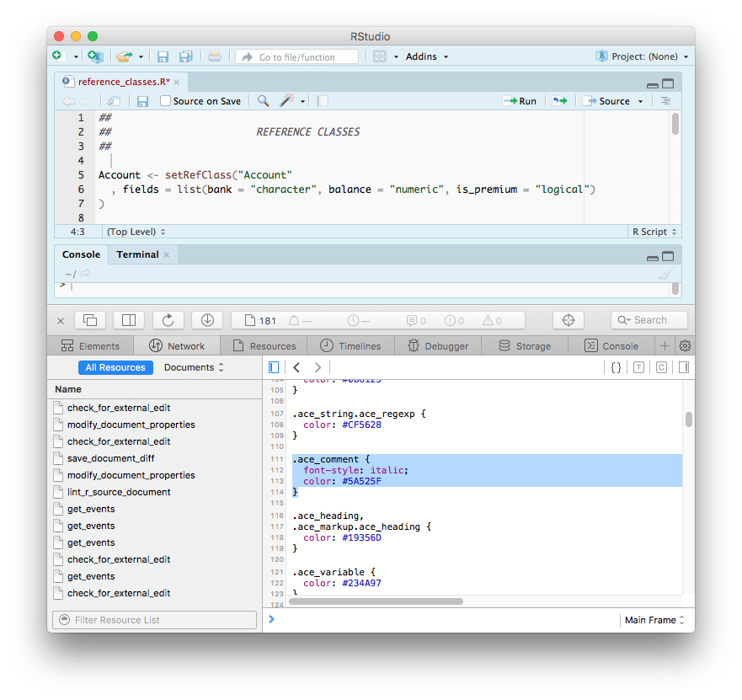Open the (Top Level) scope selector
The image size is (742, 700).
[136, 232]
